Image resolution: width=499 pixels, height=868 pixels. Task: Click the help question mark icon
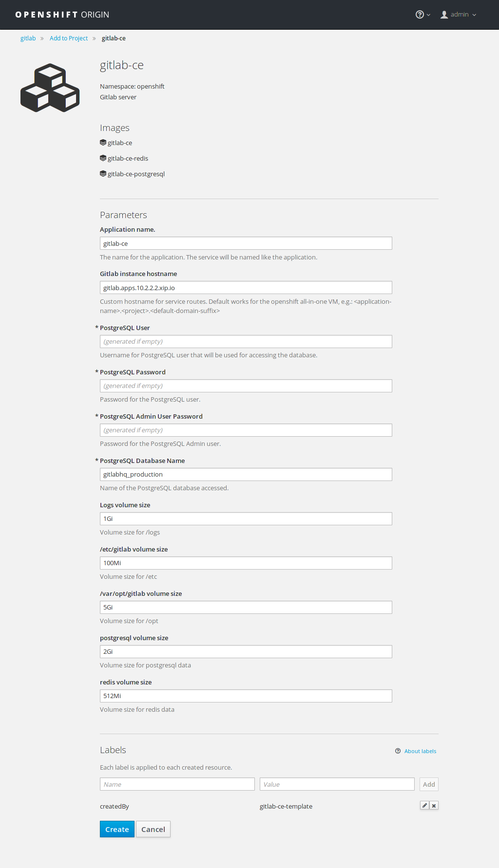[419, 14]
